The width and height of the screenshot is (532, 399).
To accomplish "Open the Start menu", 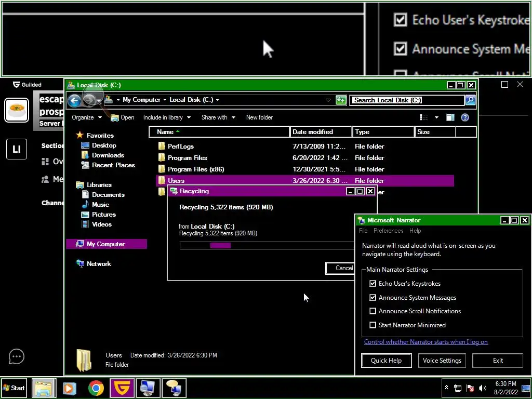I will (x=14, y=388).
